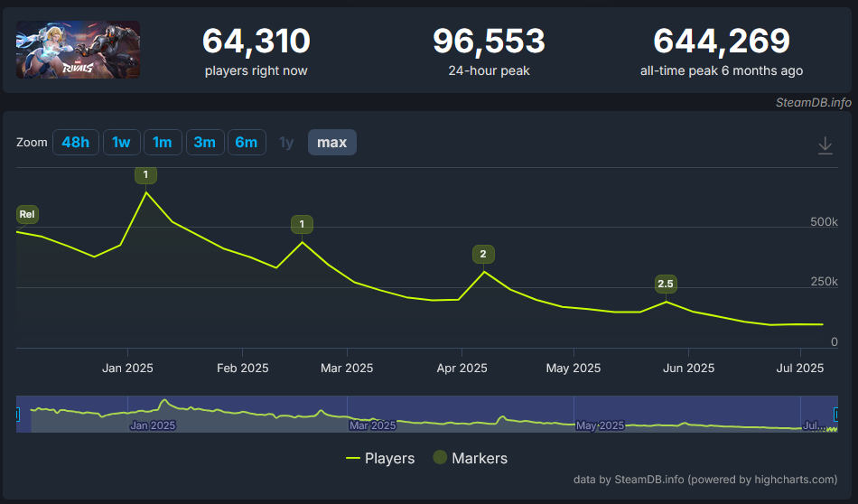Click marker 1 at January 2025 peak
Screen dimensions: 858x504
[145, 174]
